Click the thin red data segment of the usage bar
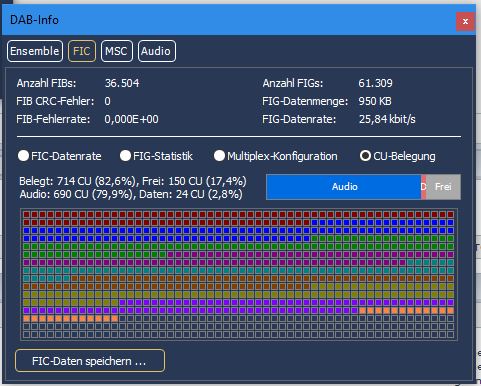481x386 pixels. click(x=424, y=187)
